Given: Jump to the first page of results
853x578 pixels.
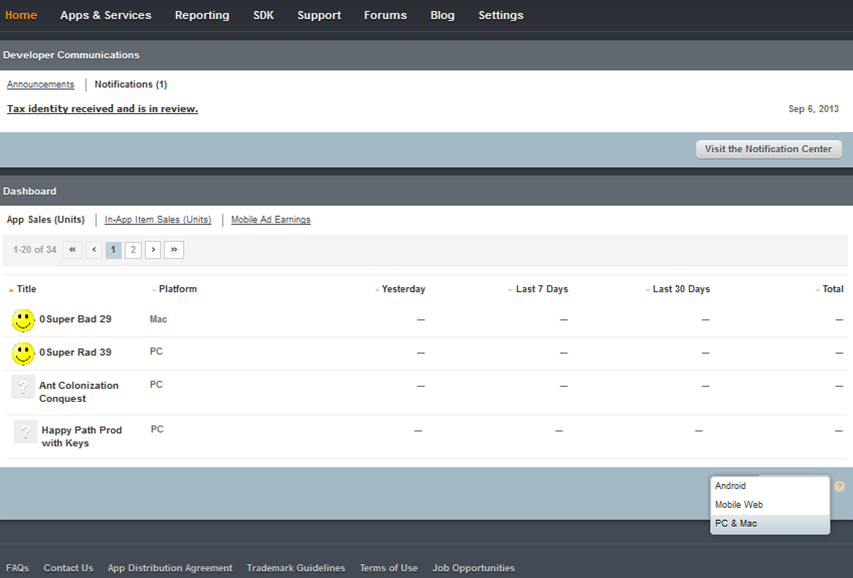Looking at the screenshot, I should coord(72,250).
